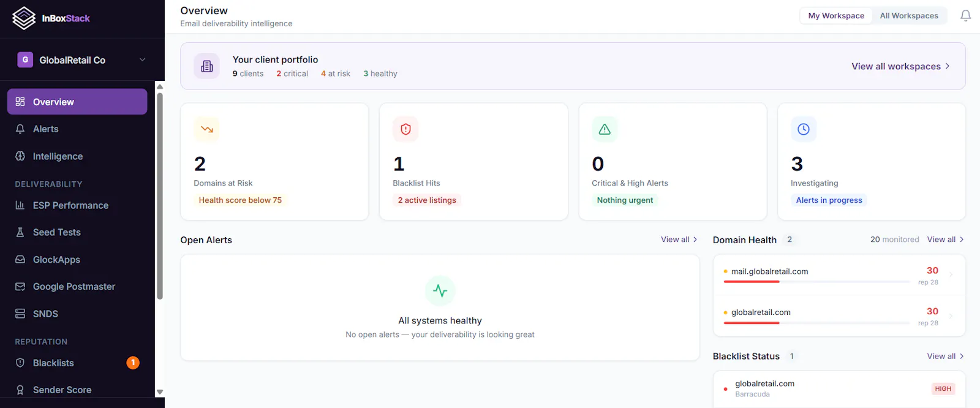Click the 2 active listings tag
This screenshot has height=408, width=980.
coord(427,200)
